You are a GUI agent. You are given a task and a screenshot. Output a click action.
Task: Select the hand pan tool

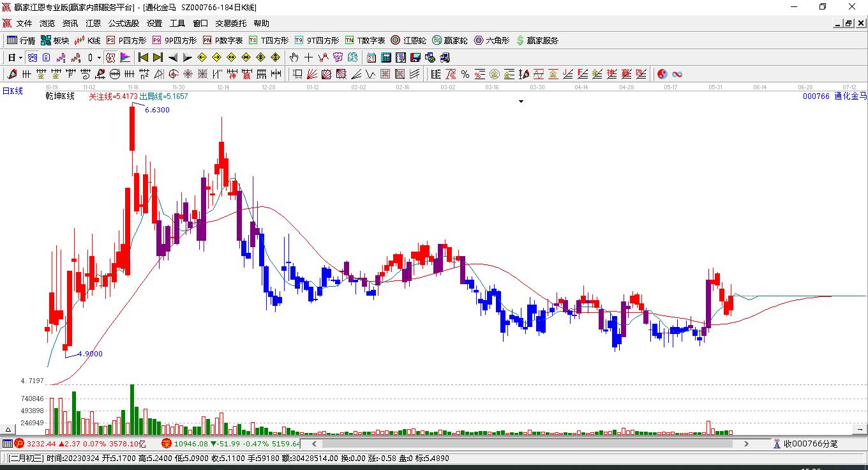pos(294,57)
